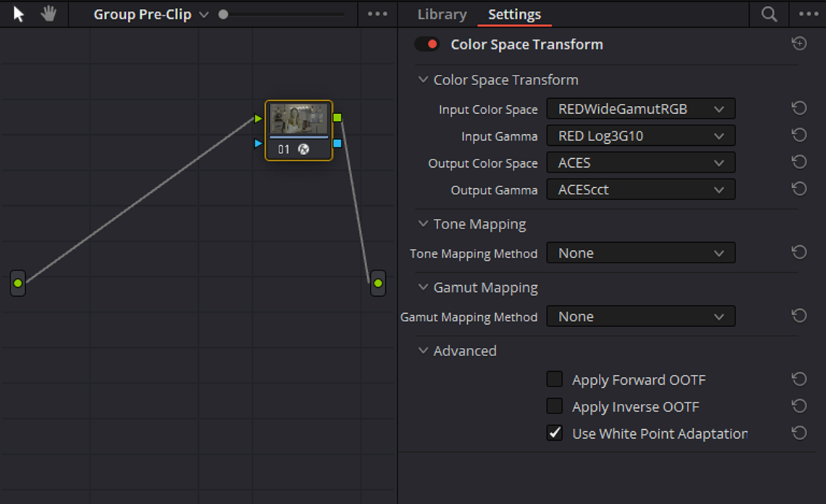Open settings panel three-dot options menu
The height and width of the screenshot is (504, 826).
click(x=808, y=14)
